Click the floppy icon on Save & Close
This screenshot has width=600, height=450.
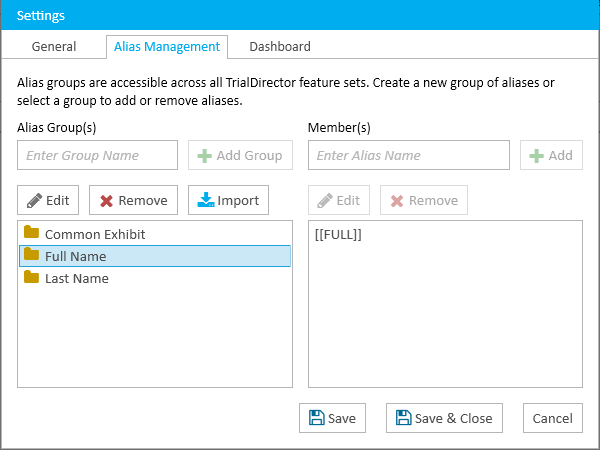click(403, 418)
